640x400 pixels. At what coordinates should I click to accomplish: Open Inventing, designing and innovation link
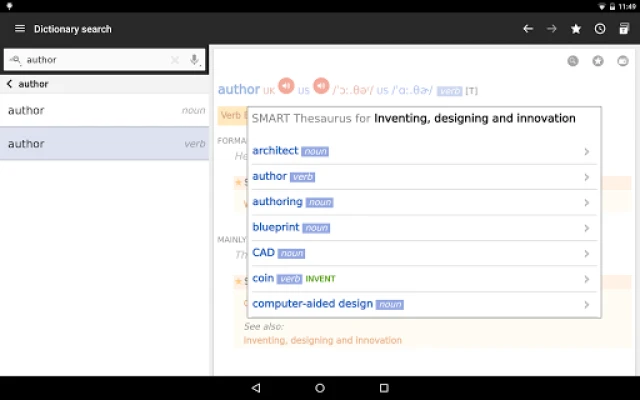[x=322, y=340]
